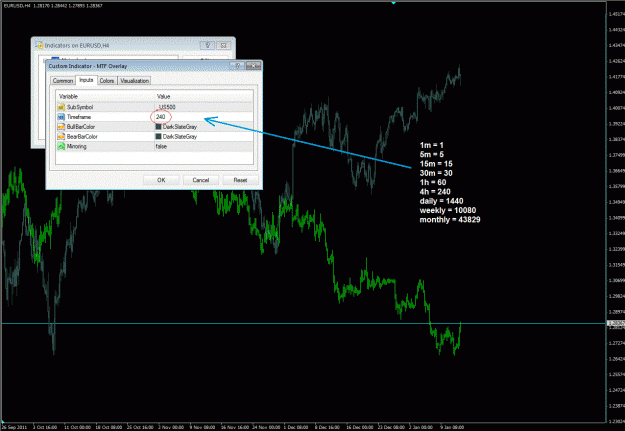
Task: Open the Visualization tab
Action: [x=134, y=81]
